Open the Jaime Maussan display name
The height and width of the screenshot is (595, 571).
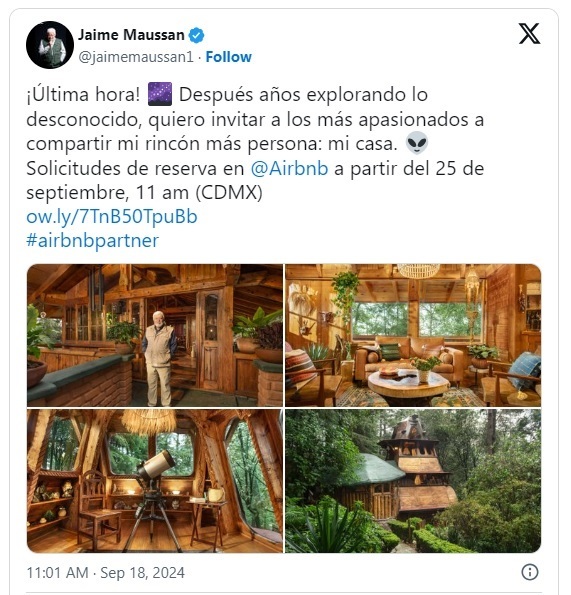131,35
